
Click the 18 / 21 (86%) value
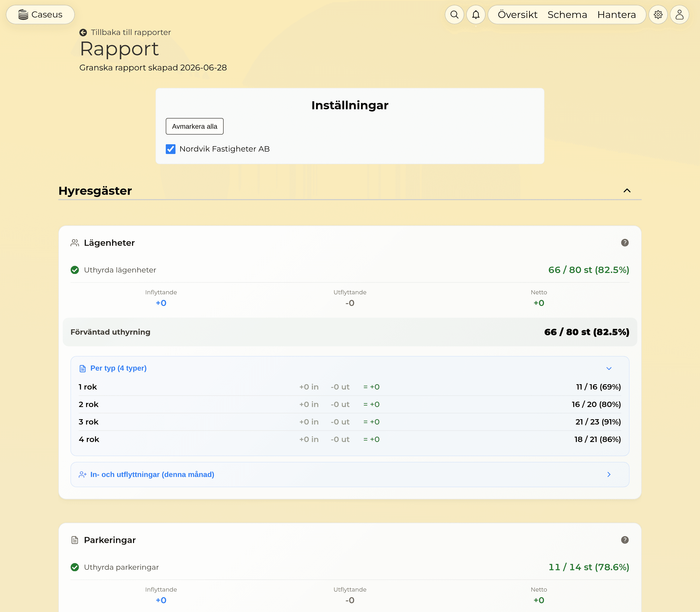597,439
